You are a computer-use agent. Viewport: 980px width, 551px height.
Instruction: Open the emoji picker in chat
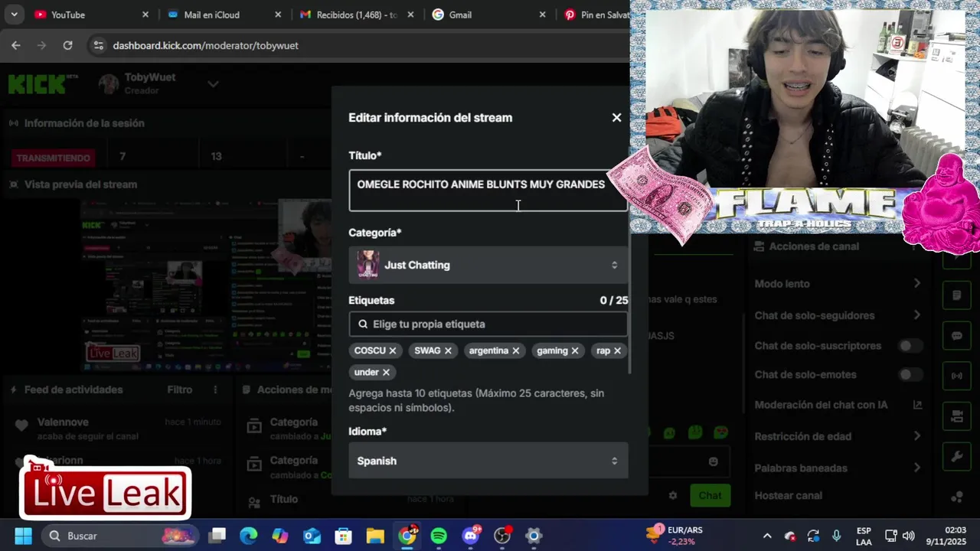[x=714, y=461]
